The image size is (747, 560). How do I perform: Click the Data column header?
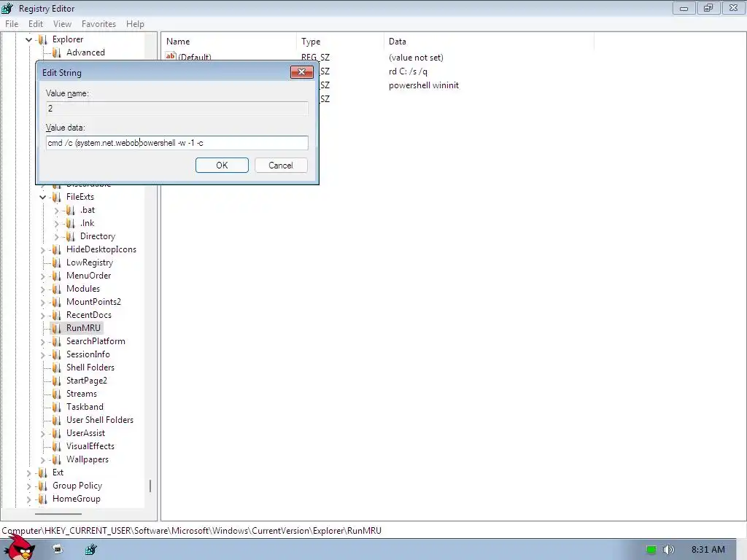point(489,42)
